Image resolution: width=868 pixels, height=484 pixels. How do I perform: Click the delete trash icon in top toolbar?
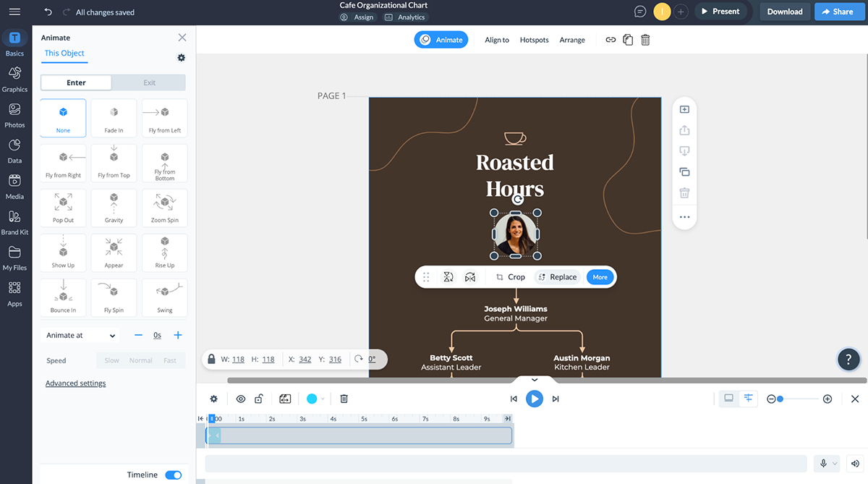pyautogui.click(x=645, y=40)
